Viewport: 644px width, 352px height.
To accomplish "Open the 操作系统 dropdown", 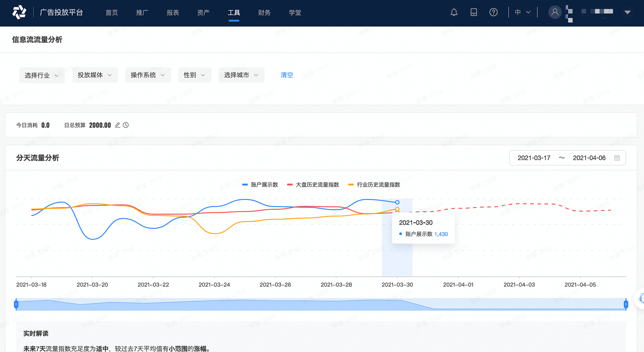I will [148, 75].
